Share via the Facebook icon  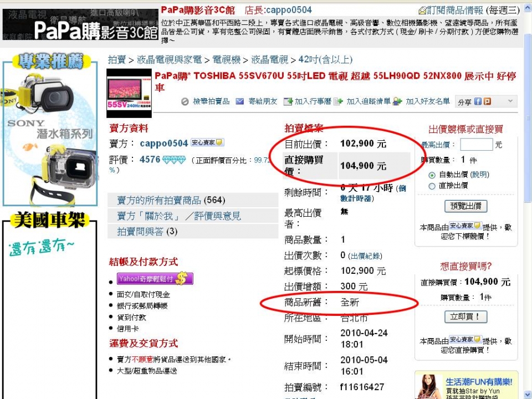coord(478,101)
